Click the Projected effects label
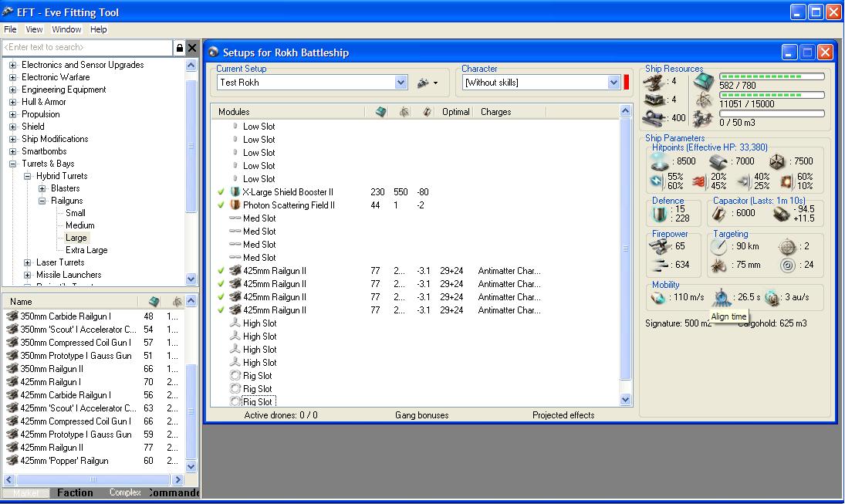Screen dimensions: 845x504 563,415
